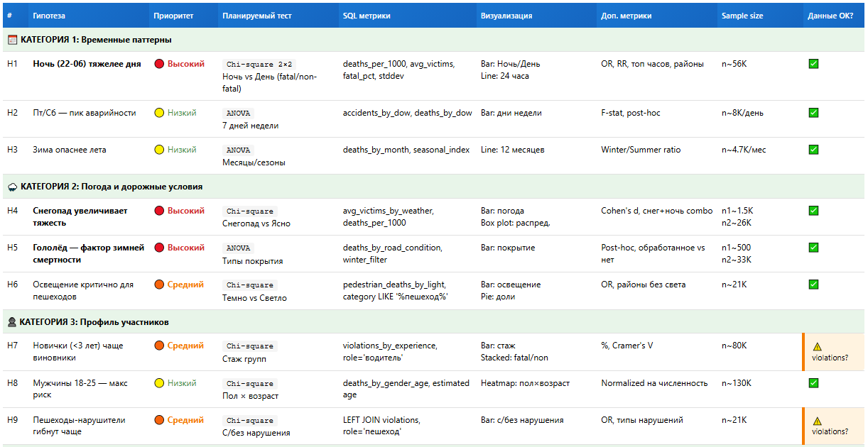Screen dimensions: 868x447
Task: Click the red priority dot for H5
Action: tap(159, 248)
